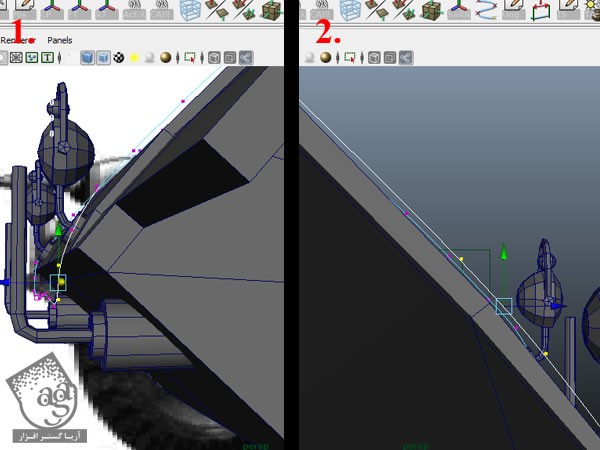
Task: Click isolate select icon in panel 2
Action: click(x=349, y=58)
